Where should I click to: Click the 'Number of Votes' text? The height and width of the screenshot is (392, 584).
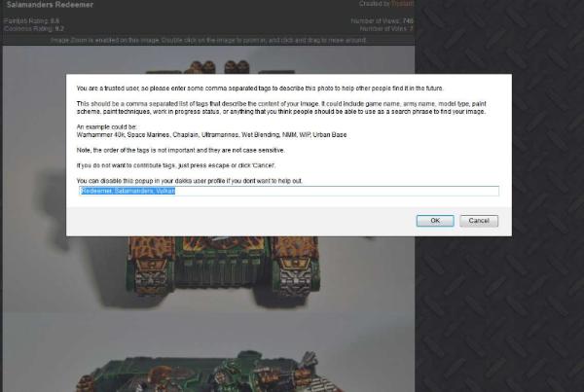(x=386, y=28)
